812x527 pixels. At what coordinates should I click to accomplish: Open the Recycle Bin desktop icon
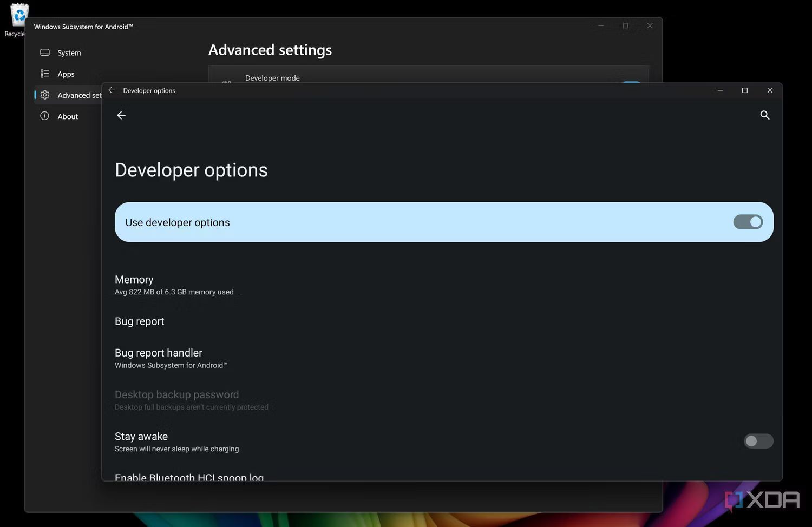pos(18,16)
